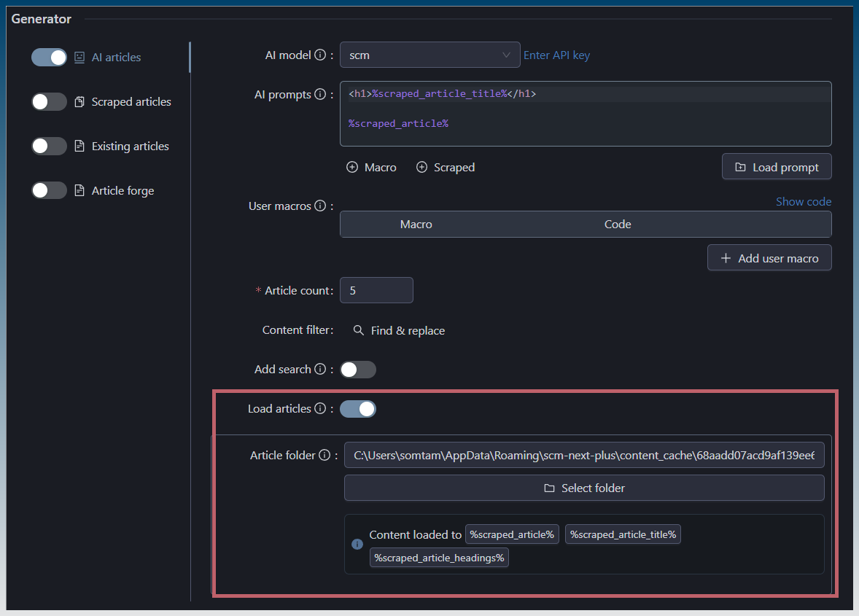Disable the AI articles toggle
Image resolution: width=859 pixels, height=616 pixels.
tap(49, 58)
